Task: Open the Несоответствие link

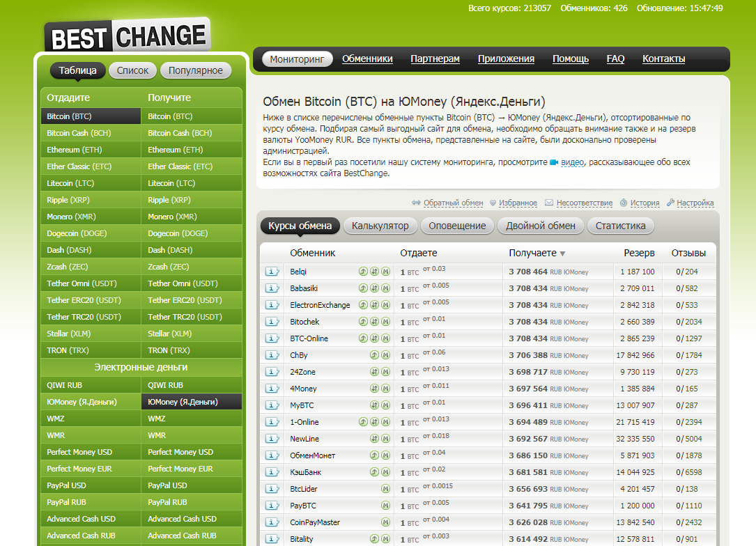Action: [585, 203]
